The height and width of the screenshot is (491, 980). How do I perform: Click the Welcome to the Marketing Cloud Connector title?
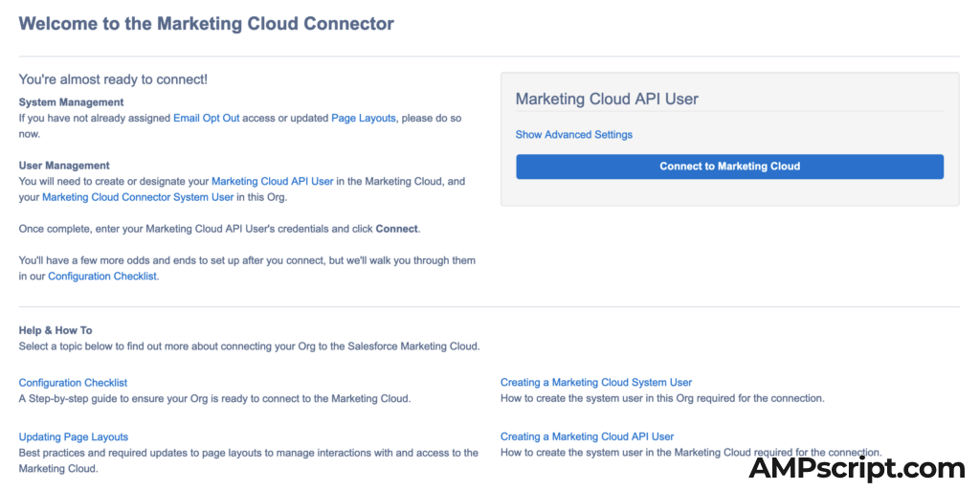tap(206, 24)
